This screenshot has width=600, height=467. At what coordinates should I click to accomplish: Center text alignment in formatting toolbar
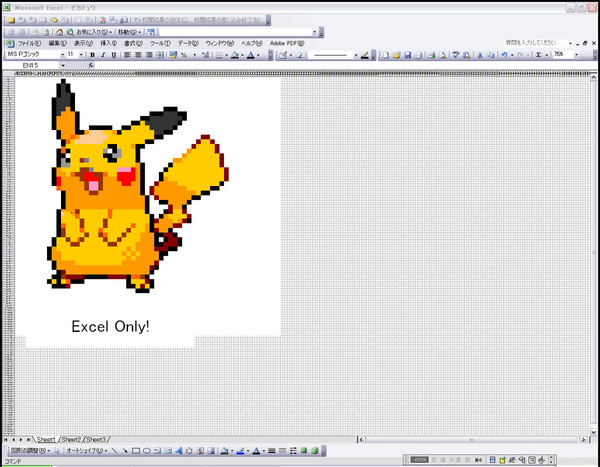tap(138, 55)
